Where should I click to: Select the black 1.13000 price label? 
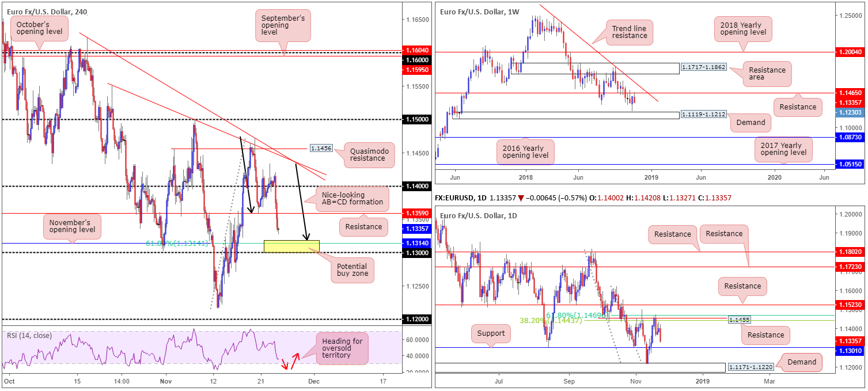coord(416,253)
